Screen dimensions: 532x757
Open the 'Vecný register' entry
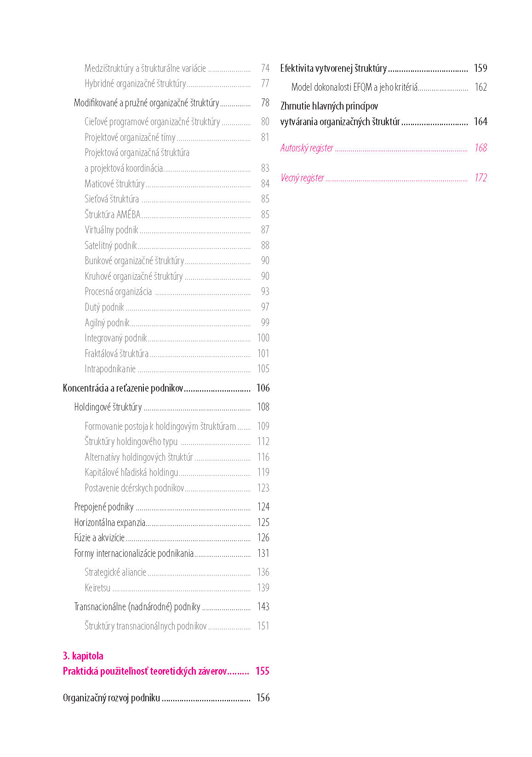[302, 178]
